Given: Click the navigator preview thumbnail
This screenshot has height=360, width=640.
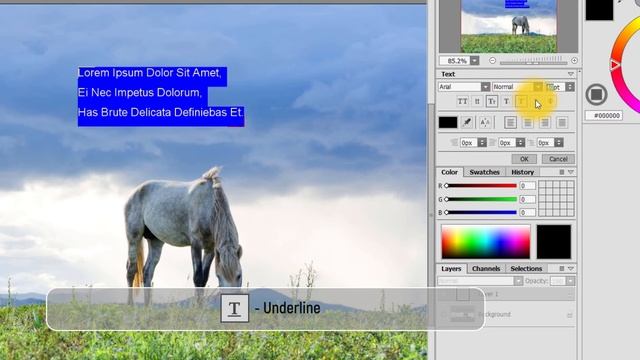Looking at the screenshot, I should (x=509, y=26).
